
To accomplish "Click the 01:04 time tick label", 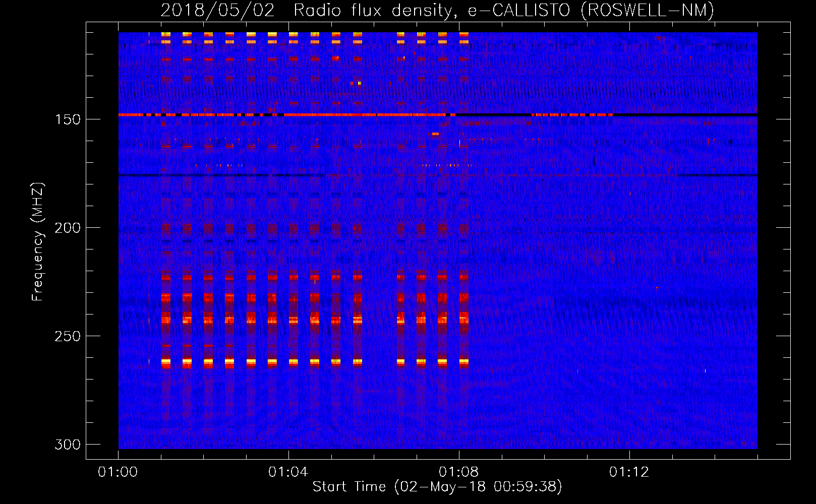I will pyautogui.click(x=288, y=472).
